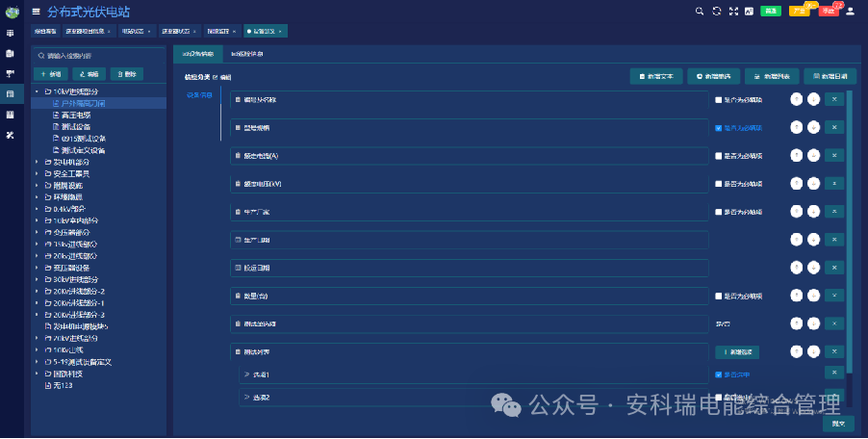Expand the 0.4kV部分 tree node
The height and width of the screenshot is (439, 868).
pos(38,209)
